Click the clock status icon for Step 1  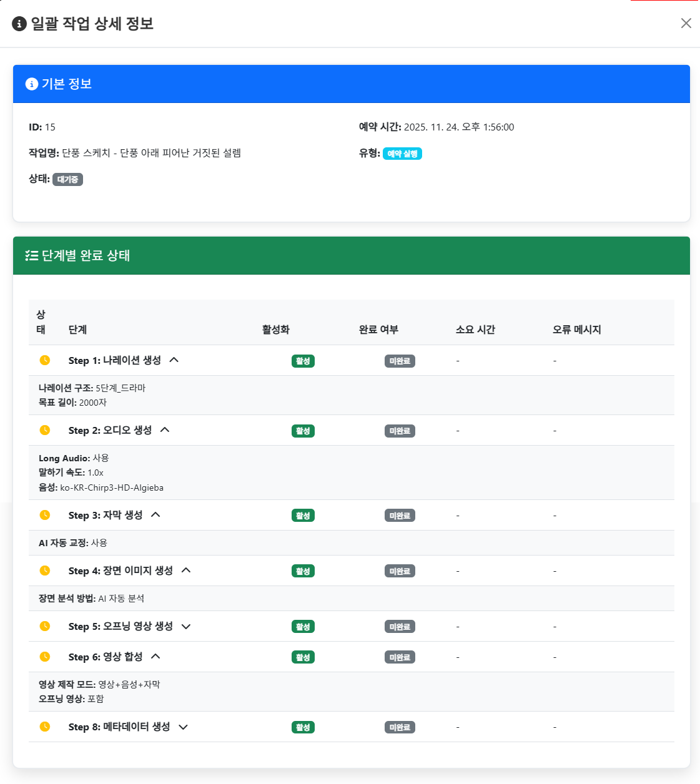tap(45, 360)
